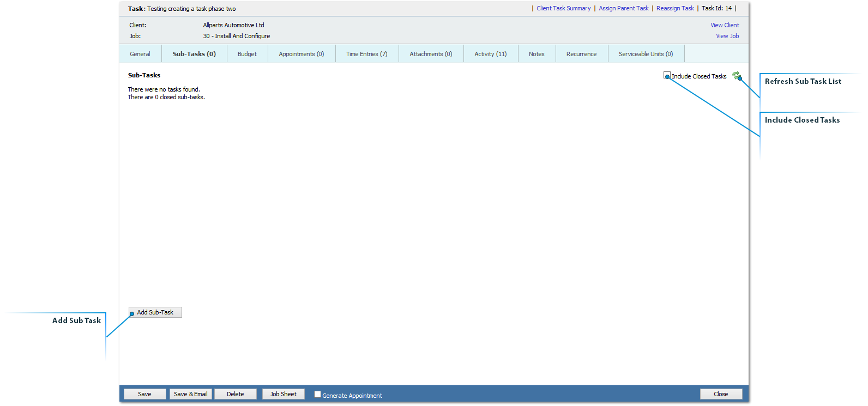Open the Client Task Summary link
The image size is (868, 406).
point(563,8)
